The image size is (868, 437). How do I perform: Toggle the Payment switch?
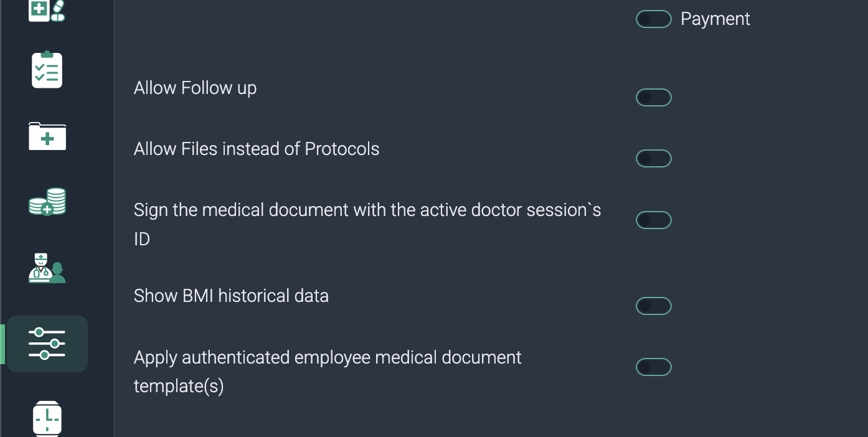[x=653, y=19]
